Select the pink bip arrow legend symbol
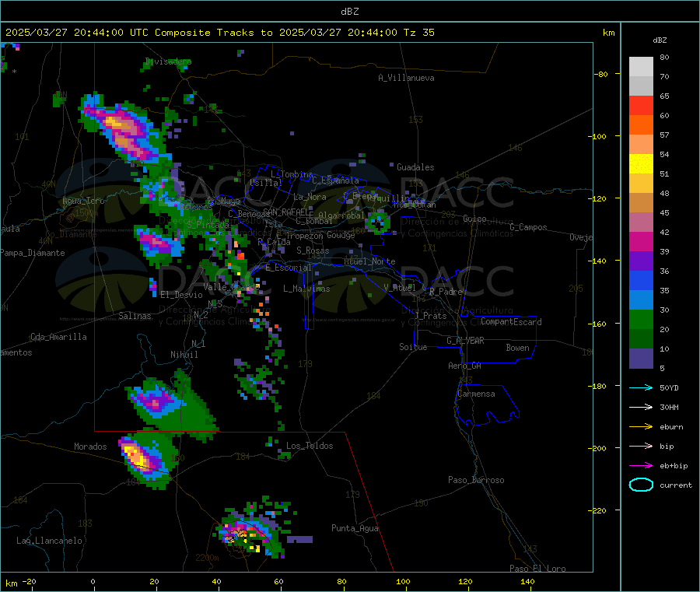Viewport: 700px width, 592px height. pyautogui.click(x=641, y=446)
